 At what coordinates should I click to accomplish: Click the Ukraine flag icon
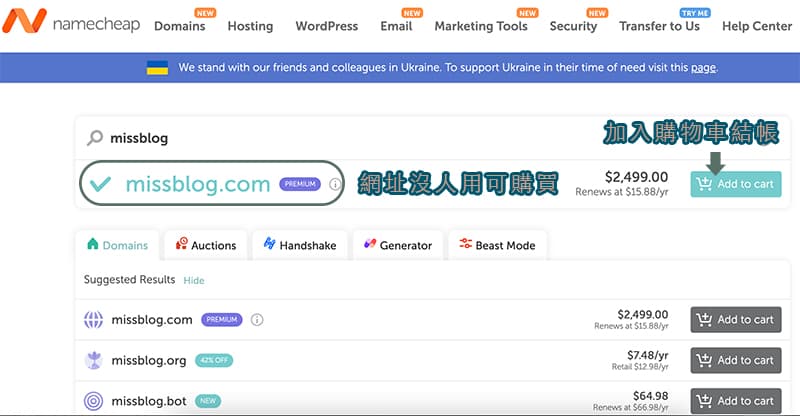(157, 67)
